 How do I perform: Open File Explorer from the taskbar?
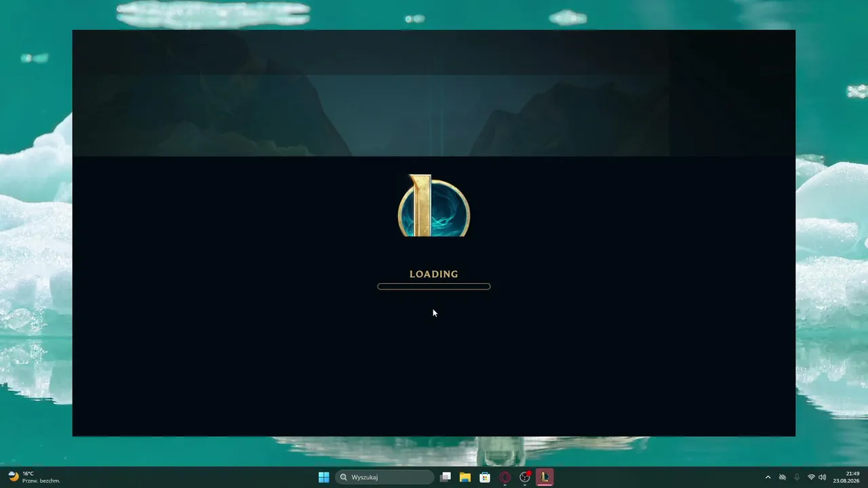465,477
